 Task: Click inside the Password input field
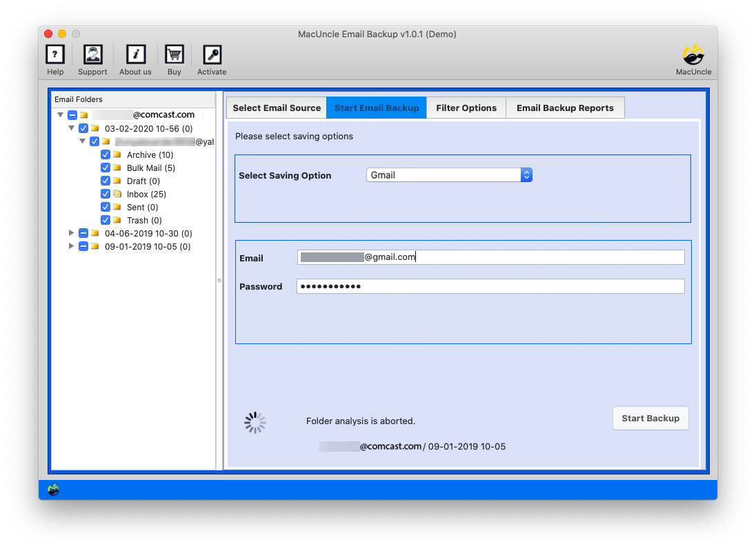(x=490, y=285)
